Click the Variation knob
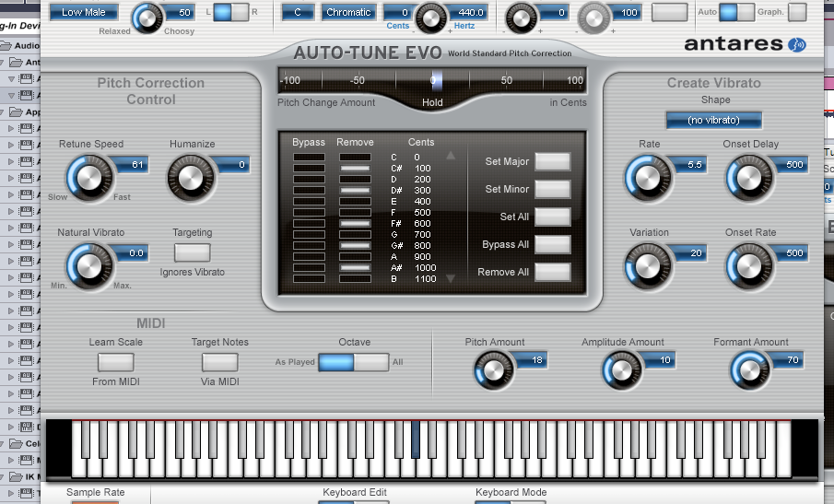 tap(648, 266)
